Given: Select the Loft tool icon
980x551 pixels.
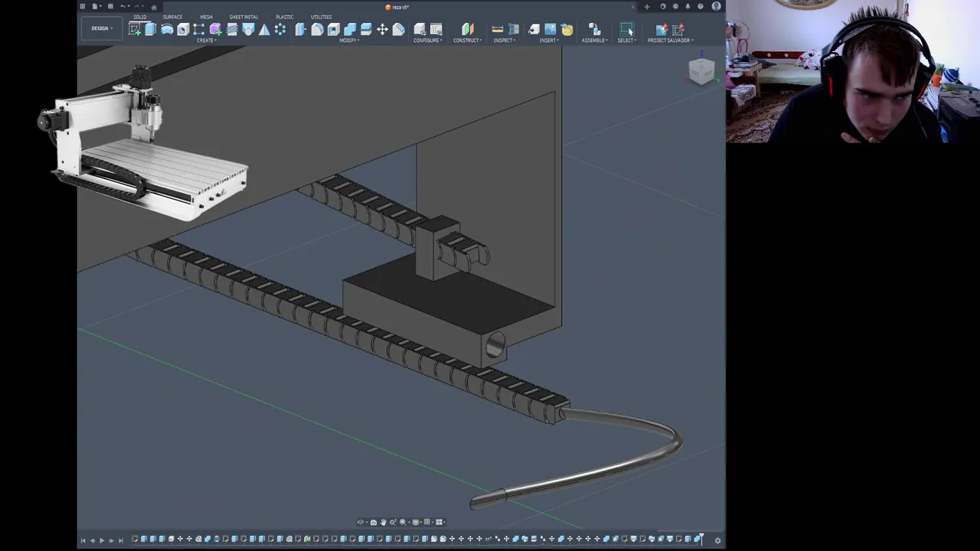Looking at the screenshot, I should [248, 29].
